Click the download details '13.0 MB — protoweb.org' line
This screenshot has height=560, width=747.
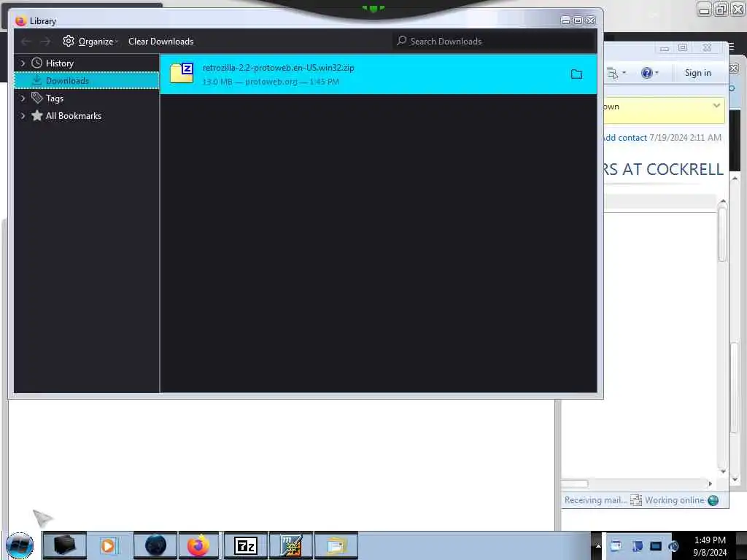coord(271,82)
